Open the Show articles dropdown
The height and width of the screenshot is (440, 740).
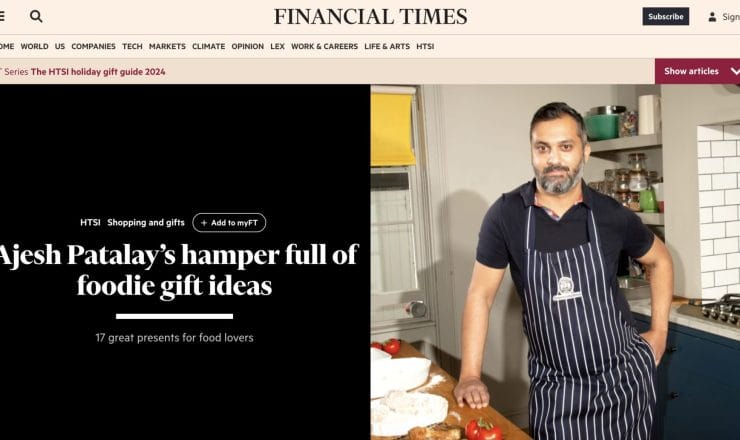click(x=697, y=71)
